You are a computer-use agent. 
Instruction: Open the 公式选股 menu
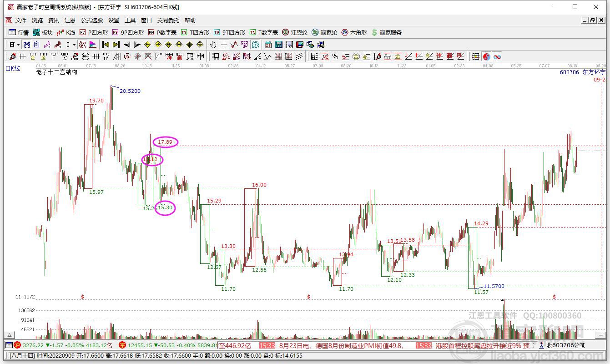[x=92, y=20]
